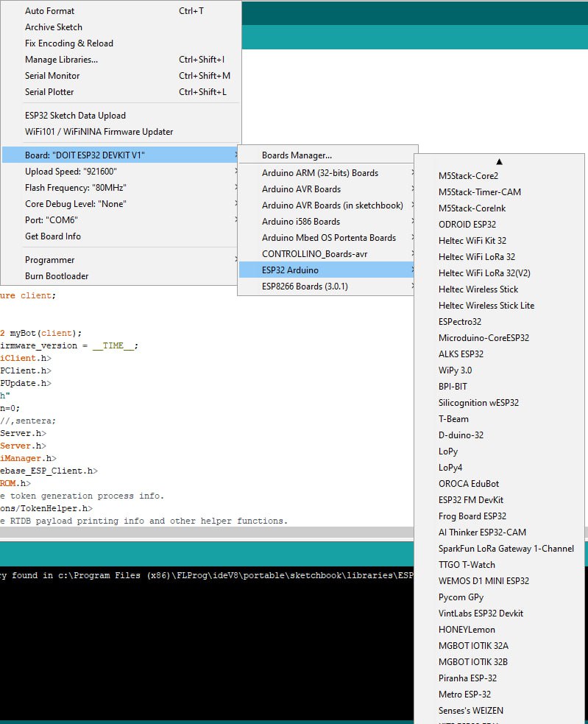Select Metro ESP-32 board
The height and width of the screenshot is (724, 588).
click(500, 695)
